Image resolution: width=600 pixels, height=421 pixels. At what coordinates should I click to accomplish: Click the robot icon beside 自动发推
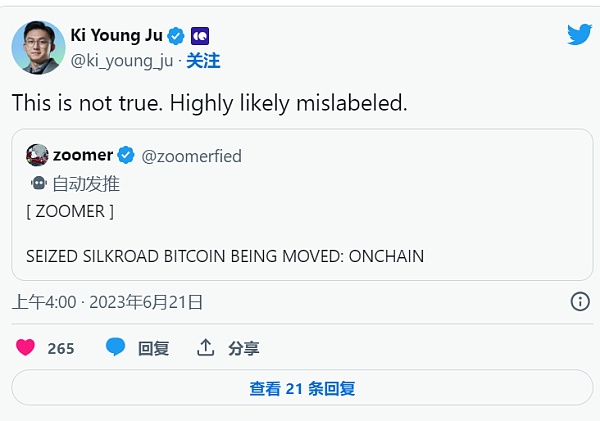(x=38, y=183)
